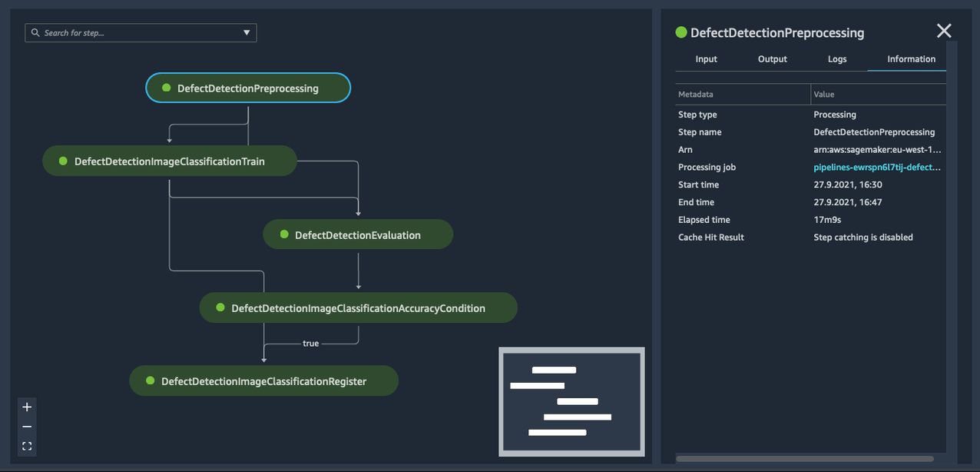
Task: Click the zoom out minus icon
Action: (x=27, y=427)
